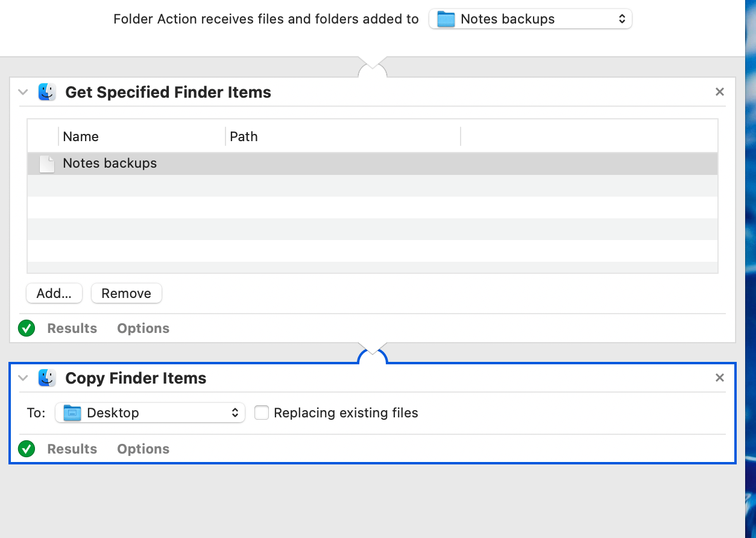Open the Folder Action folder chooser dropdown
Screen dimensions: 756x538
coord(530,19)
